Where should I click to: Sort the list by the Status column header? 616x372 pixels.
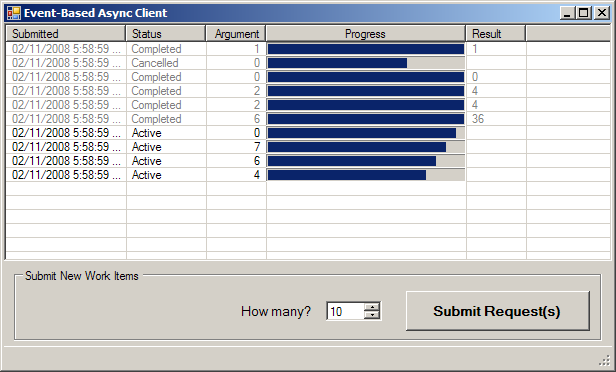coord(166,34)
